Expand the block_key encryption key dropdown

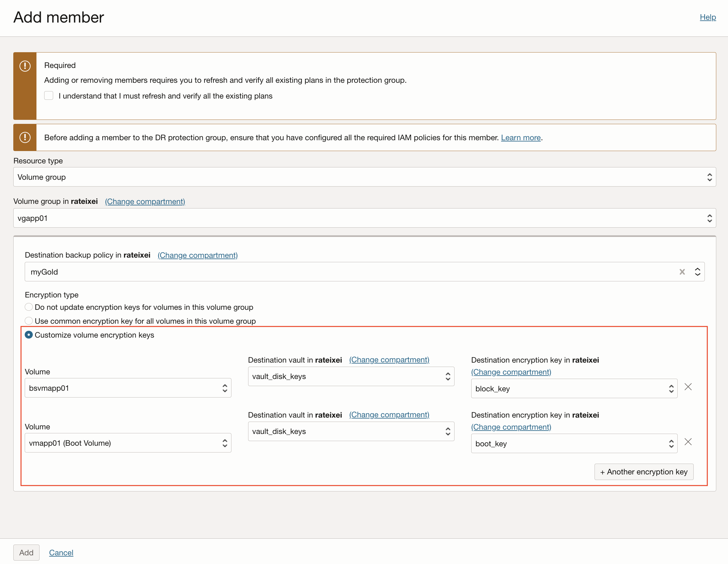click(574, 389)
